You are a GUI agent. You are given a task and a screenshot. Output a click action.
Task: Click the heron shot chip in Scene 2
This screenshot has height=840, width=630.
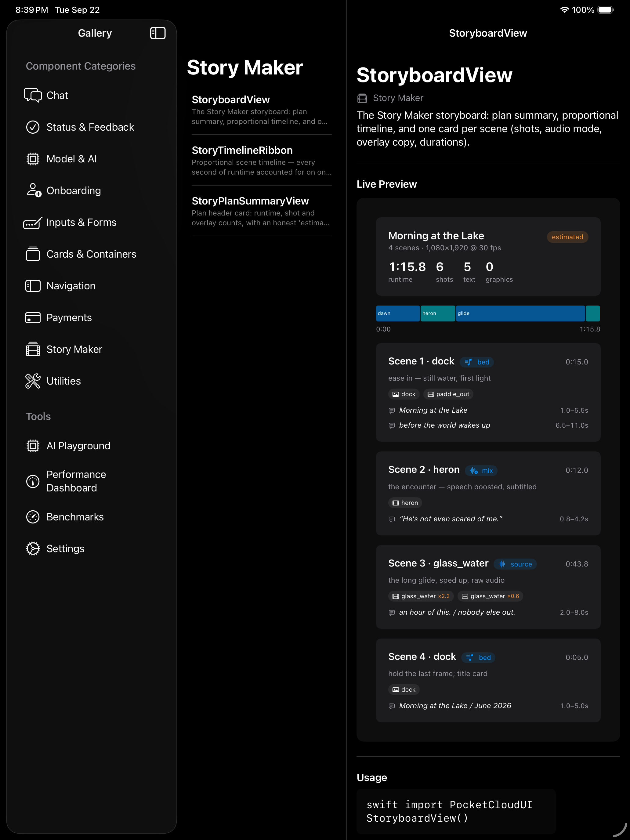(x=405, y=503)
